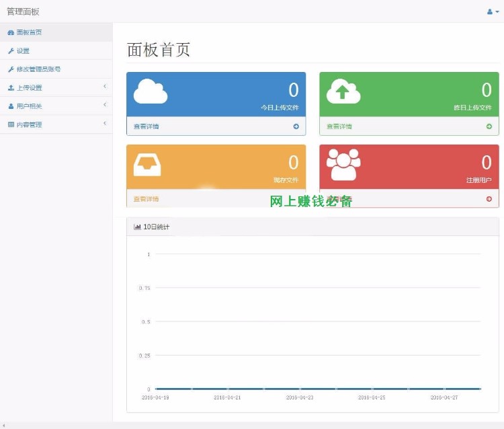Click the upload icon beside 上传设置
Screen dimensions: 504x429
point(11,87)
